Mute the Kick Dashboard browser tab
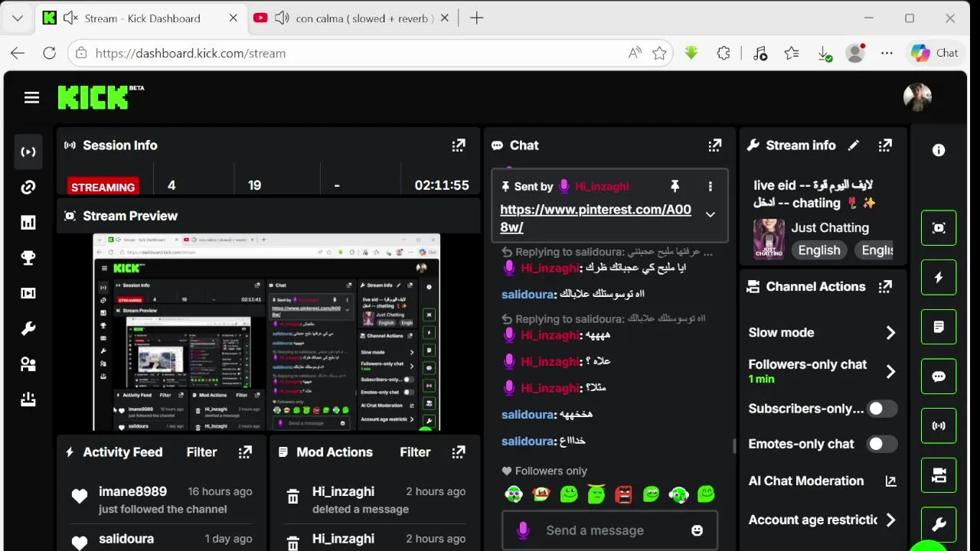This screenshot has height=551, width=980. (x=71, y=18)
